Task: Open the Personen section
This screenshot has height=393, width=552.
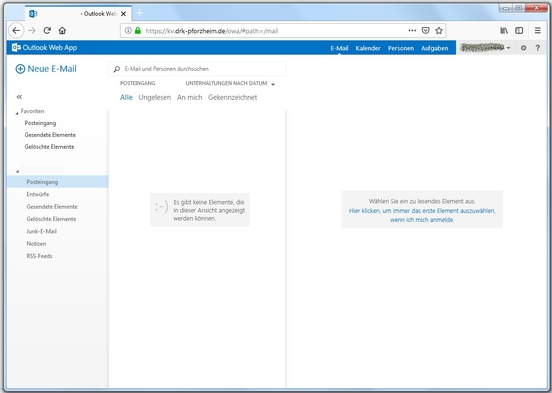Action: (401, 48)
